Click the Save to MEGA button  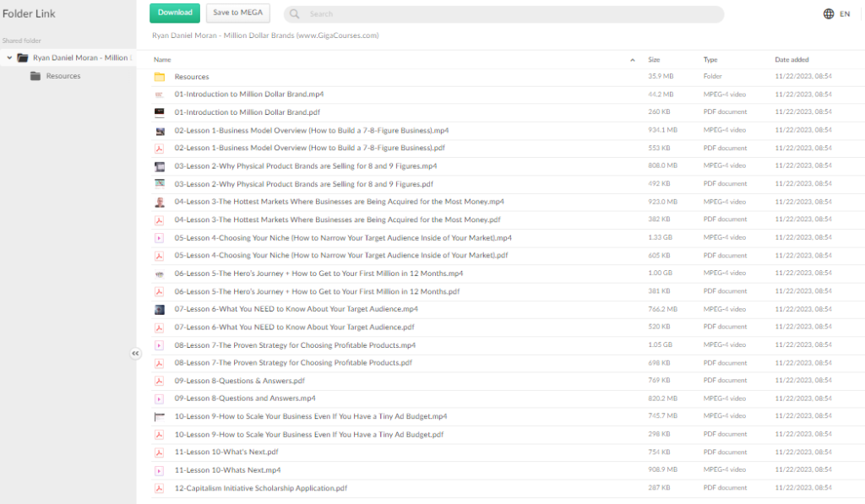pos(237,13)
